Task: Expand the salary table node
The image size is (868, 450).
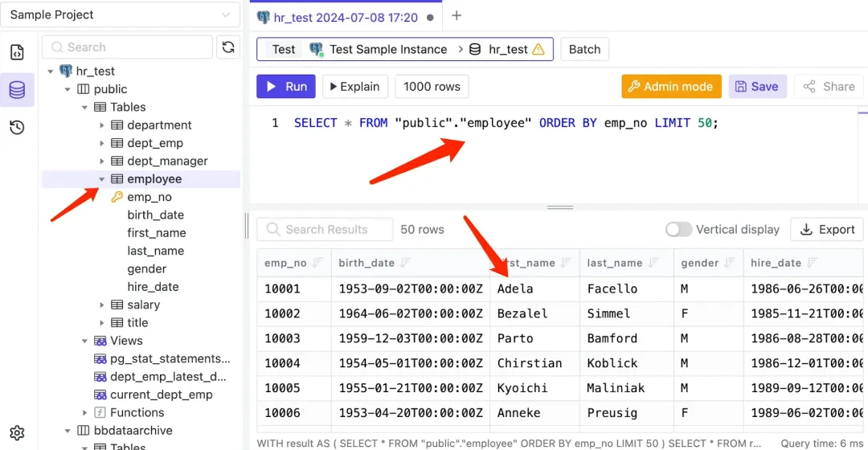Action: (102, 305)
